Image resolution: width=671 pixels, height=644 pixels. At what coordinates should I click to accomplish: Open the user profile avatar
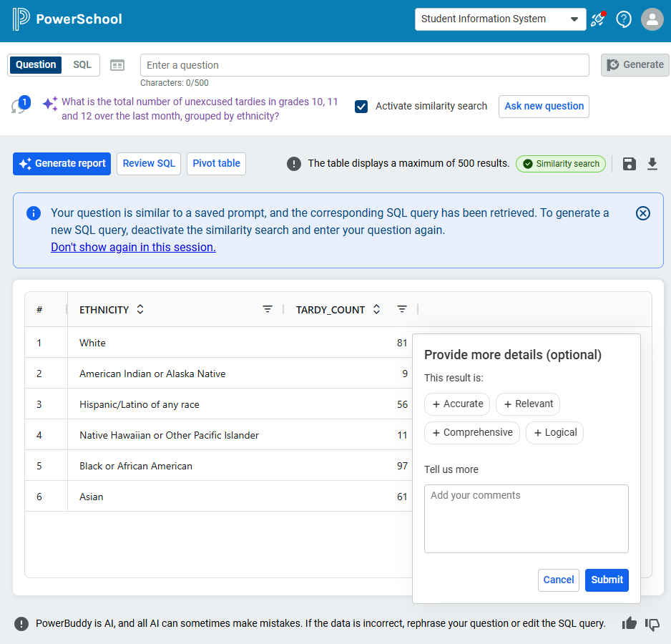coord(652,19)
